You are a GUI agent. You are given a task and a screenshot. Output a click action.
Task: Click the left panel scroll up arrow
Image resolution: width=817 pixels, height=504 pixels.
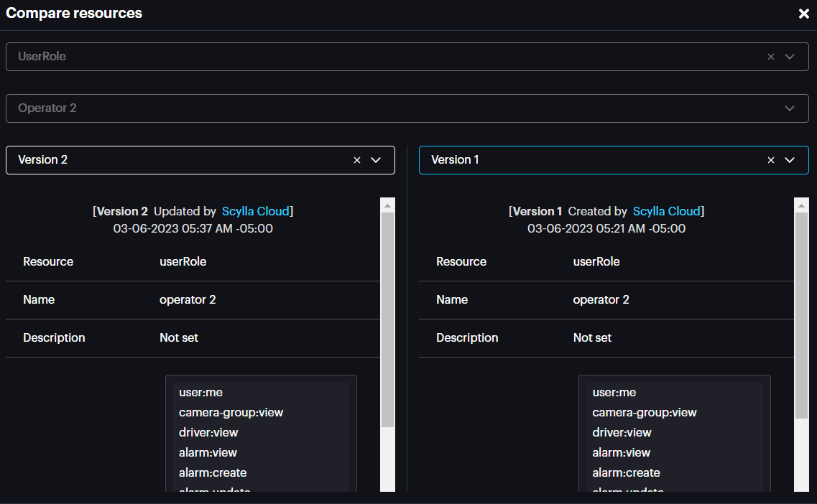tap(387, 205)
